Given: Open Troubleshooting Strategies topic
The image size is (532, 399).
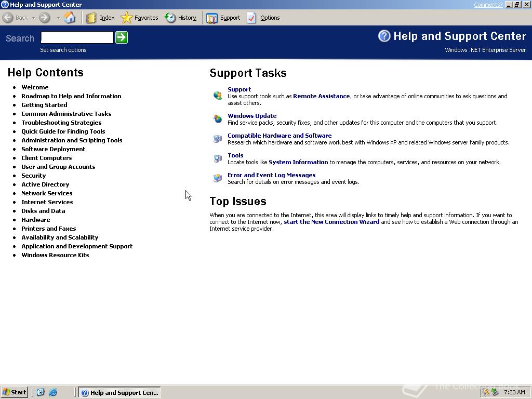Looking at the screenshot, I should point(61,123).
